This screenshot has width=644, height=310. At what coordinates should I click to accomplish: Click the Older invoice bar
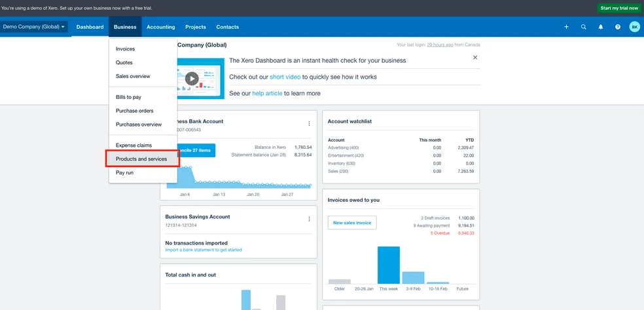click(x=340, y=282)
